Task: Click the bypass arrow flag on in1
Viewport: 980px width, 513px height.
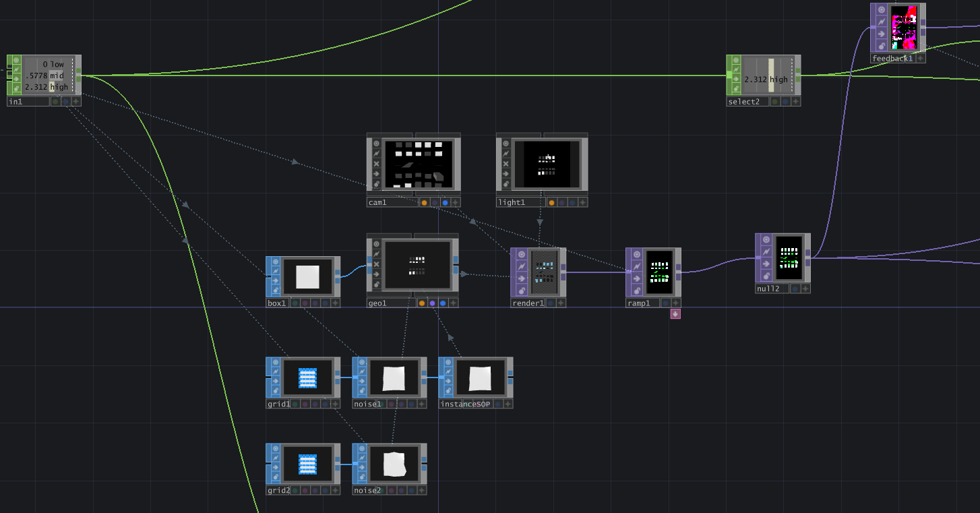Action: 17,79
